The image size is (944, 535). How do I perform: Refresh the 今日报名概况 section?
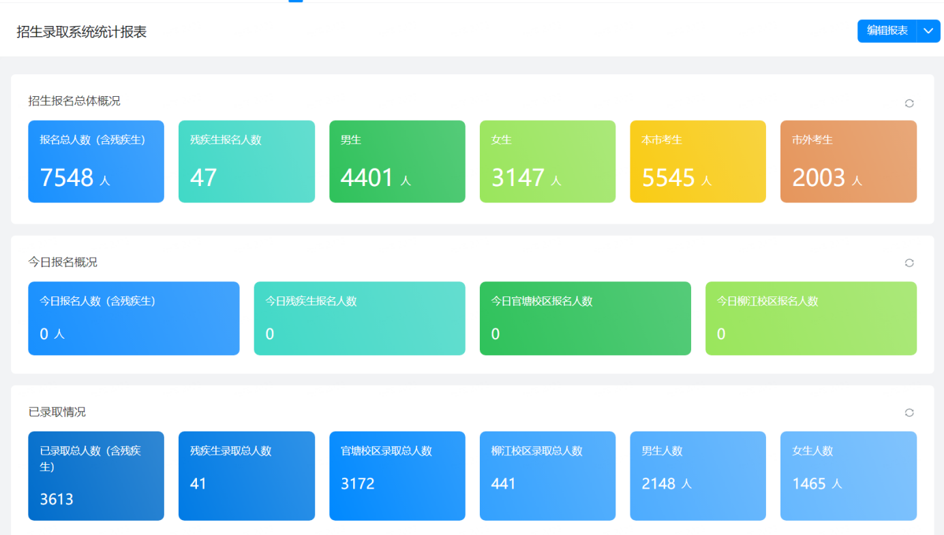pos(909,263)
